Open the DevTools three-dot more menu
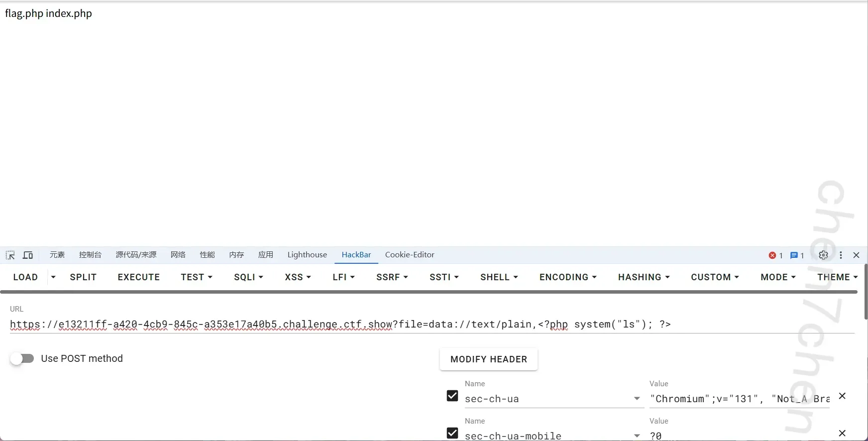Screen dimensions: 868x441 [841, 255]
